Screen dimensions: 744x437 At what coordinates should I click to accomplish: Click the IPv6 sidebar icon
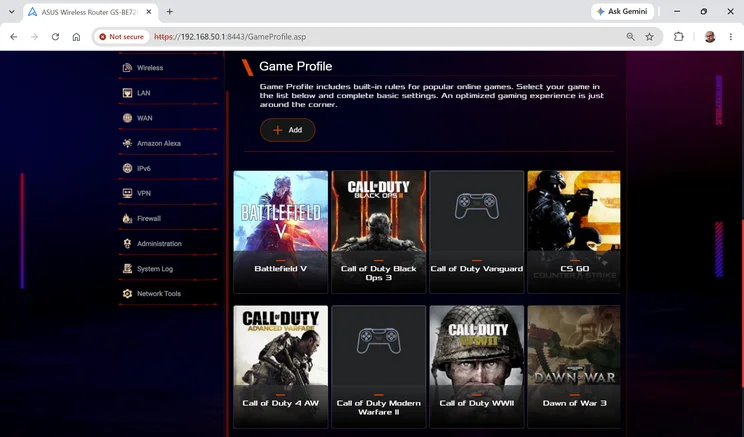[127, 168]
